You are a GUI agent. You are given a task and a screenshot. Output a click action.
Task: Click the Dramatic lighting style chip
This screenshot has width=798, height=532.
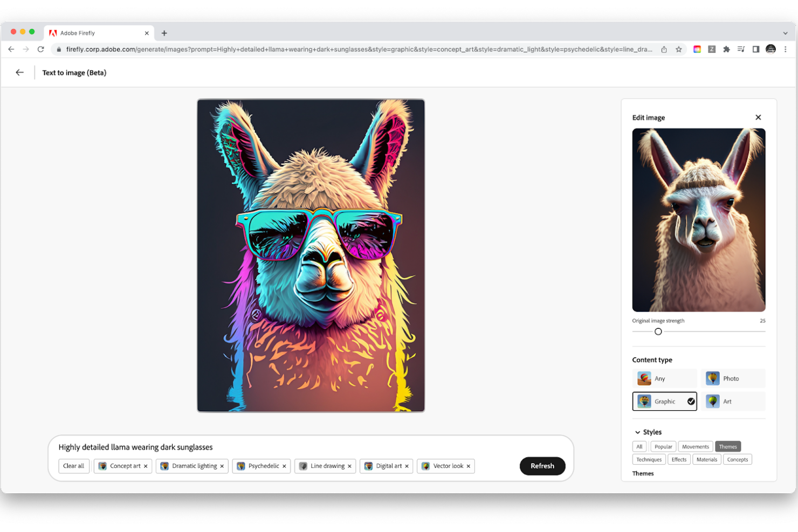click(x=192, y=466)
